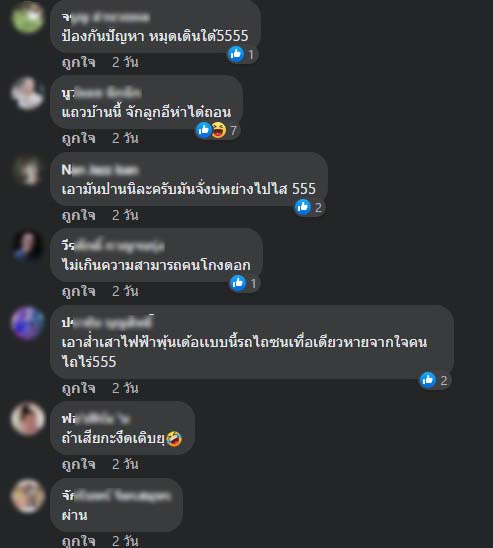Click ถูกใจ under เอามันปานนิ comment
The width and height of the screenshot is (493, 548).
79,215
